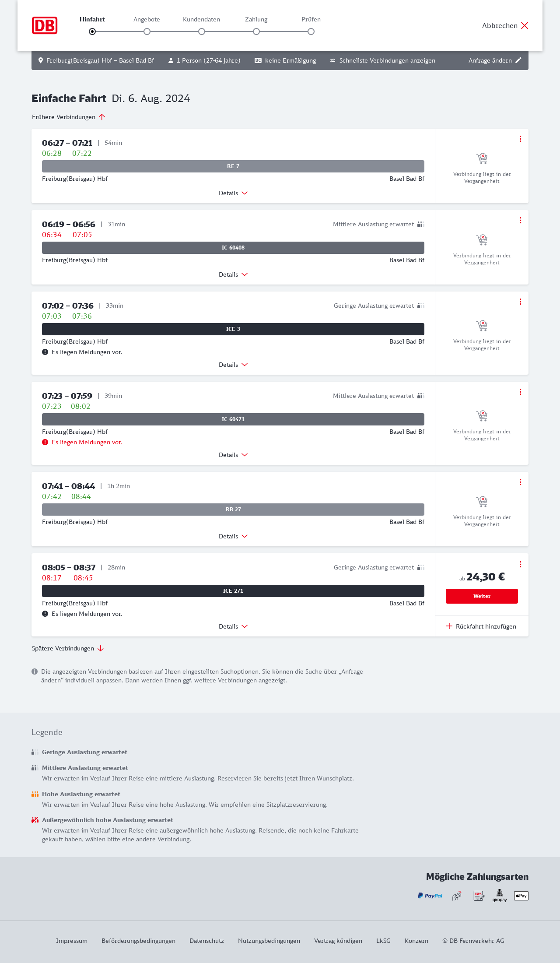Select the Hinfahrt step indicator

[92, 32]
